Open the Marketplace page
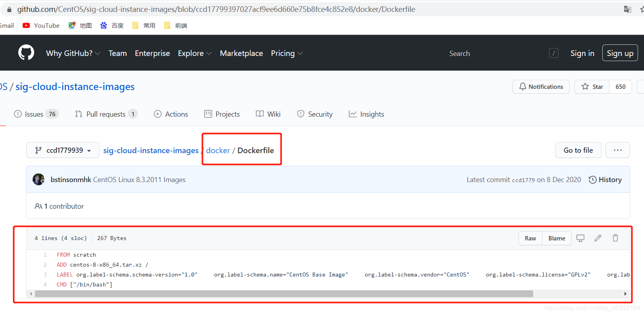 pyautogui.click(x=241, y=53)
